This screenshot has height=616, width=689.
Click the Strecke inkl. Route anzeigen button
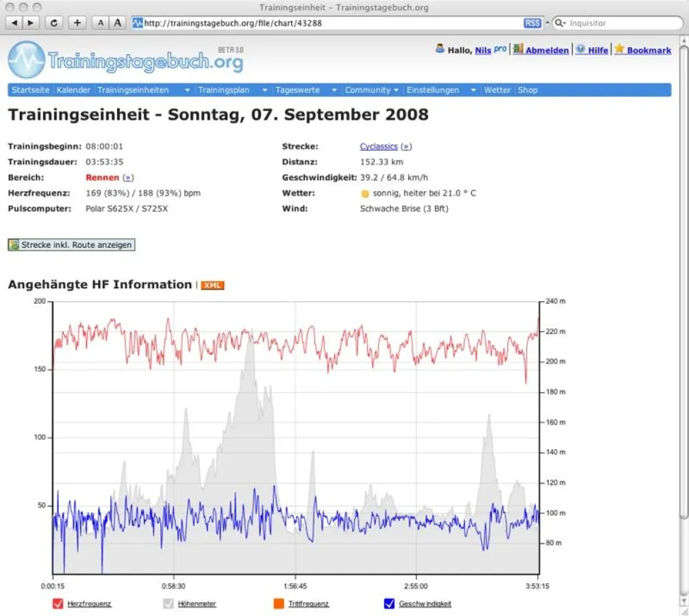point(71,245)
